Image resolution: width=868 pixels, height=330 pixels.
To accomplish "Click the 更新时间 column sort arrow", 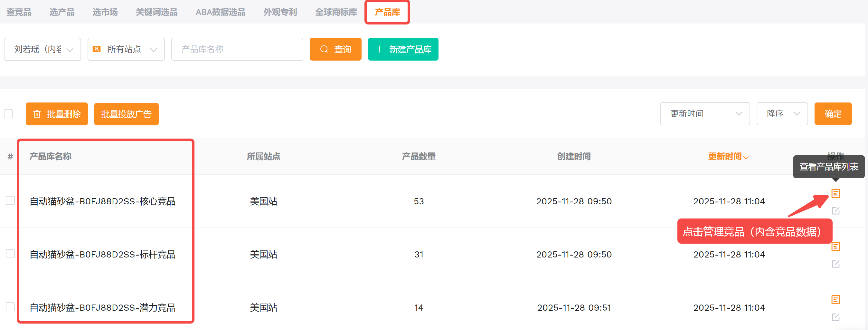I will coord(746,157).
